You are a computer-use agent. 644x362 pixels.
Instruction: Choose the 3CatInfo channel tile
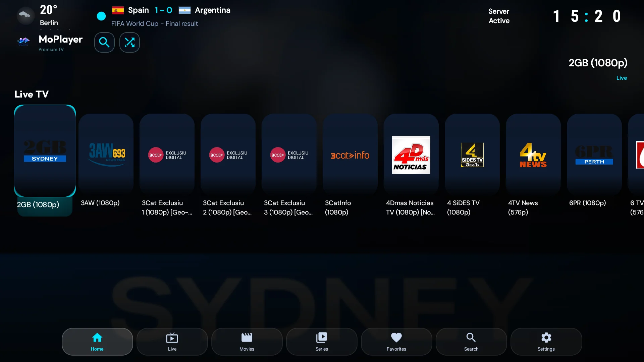tap(350, 154)
